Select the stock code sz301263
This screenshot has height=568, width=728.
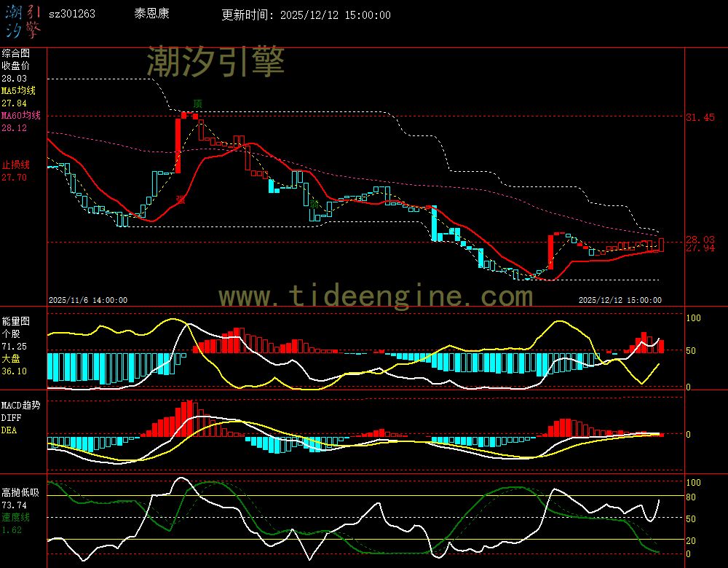coord(71,14)
